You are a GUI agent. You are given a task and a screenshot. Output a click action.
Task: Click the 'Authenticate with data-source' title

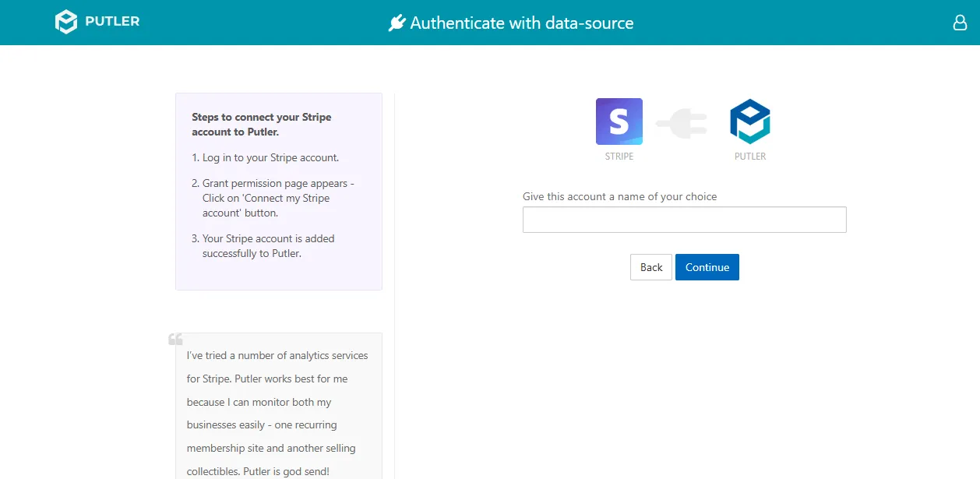point(522,23)
